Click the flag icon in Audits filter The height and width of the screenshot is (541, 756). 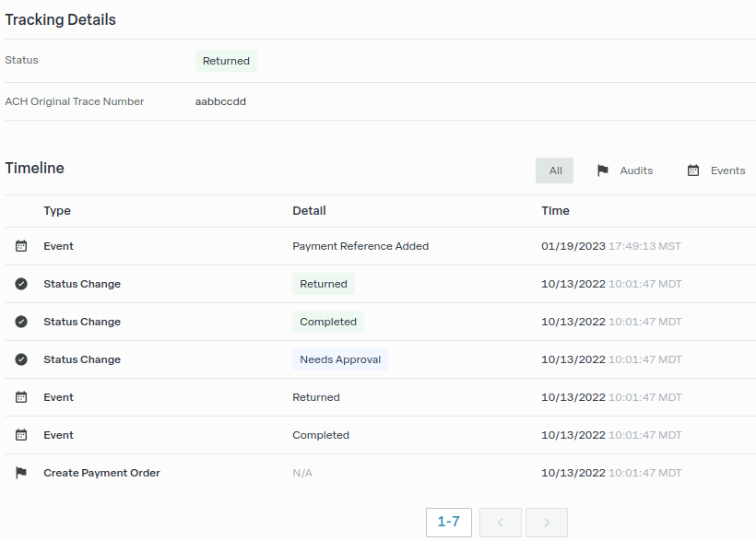pyautogui.click(x=603, y=171)
